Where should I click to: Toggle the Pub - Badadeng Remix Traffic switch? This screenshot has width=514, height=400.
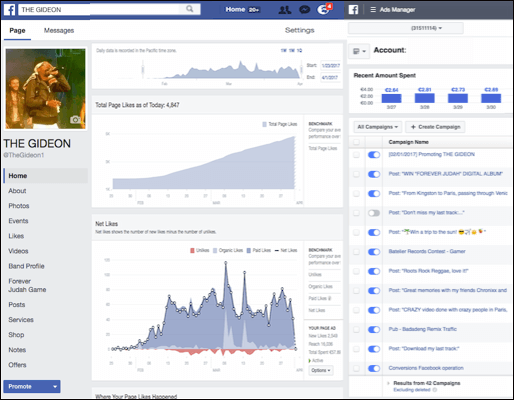374,330
